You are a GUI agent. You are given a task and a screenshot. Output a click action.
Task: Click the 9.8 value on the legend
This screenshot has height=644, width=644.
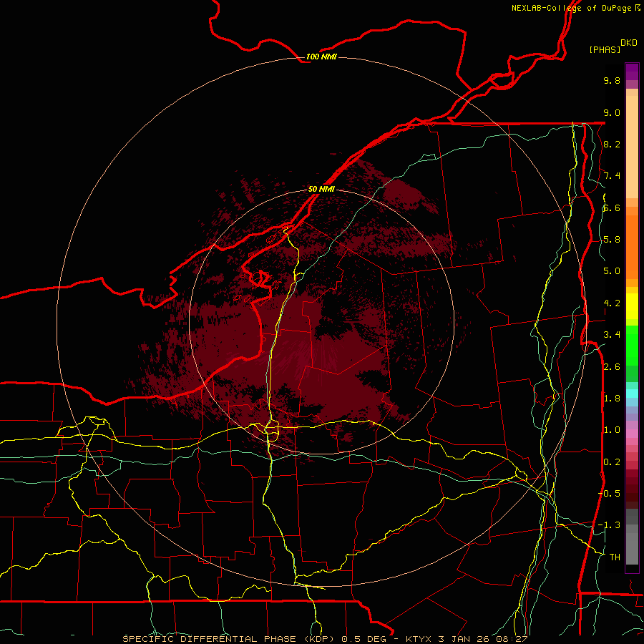click(612, 80)
